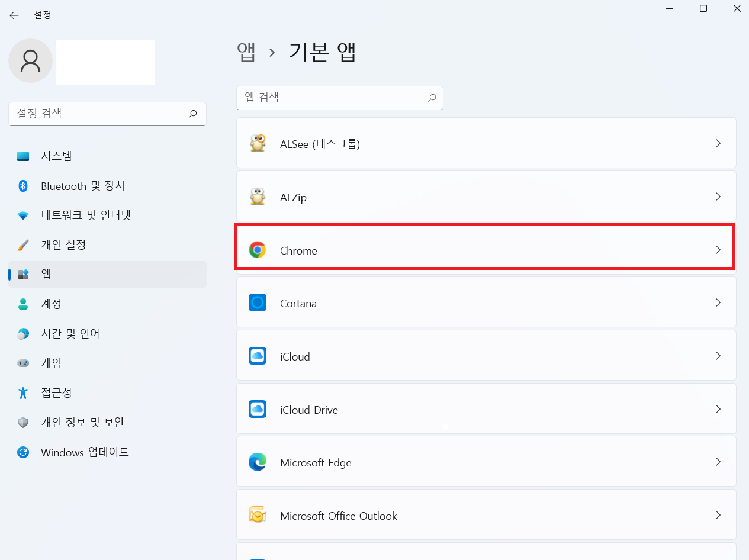Open the user account avatar

pos(30,61)
